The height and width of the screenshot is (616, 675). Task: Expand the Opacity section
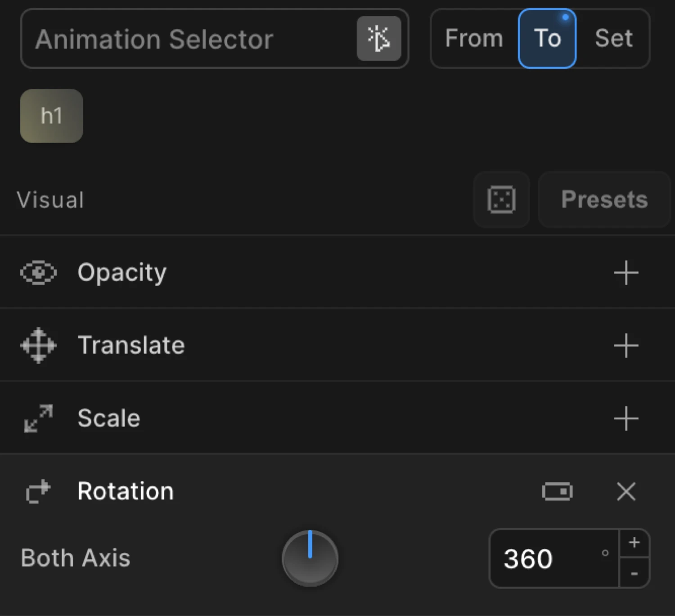[122, 272]
